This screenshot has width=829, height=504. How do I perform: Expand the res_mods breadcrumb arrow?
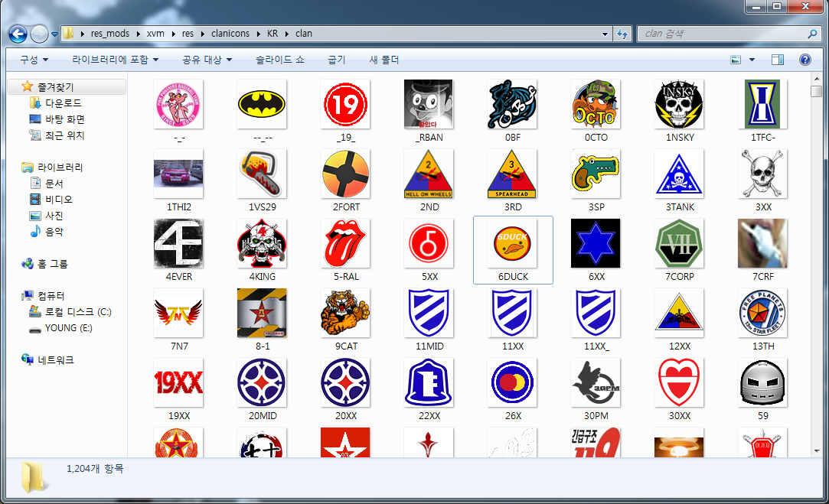pyautogui.click(x=138, y=34)
